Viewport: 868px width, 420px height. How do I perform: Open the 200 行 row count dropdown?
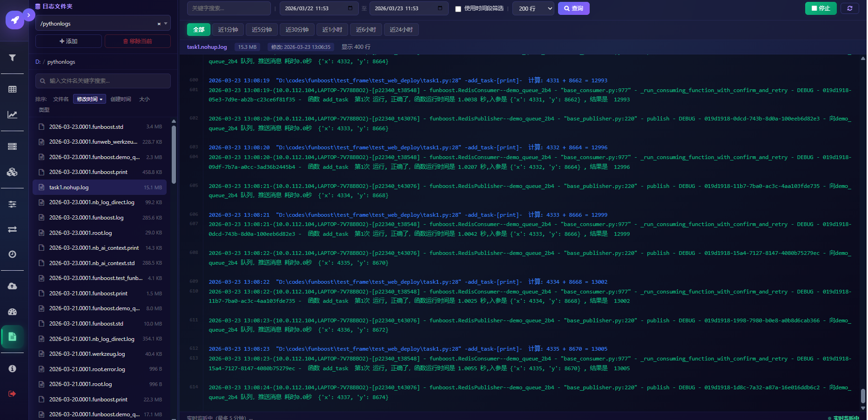533,8
